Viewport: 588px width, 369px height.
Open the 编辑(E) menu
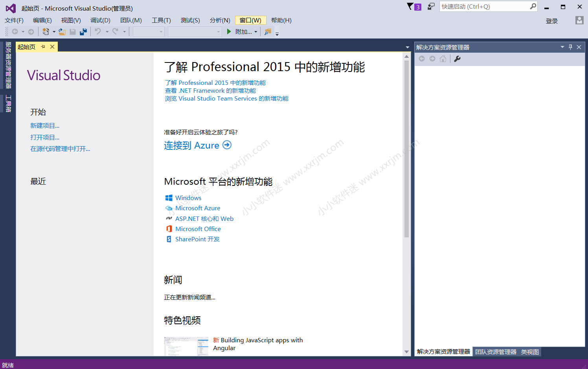pos(42,20)
